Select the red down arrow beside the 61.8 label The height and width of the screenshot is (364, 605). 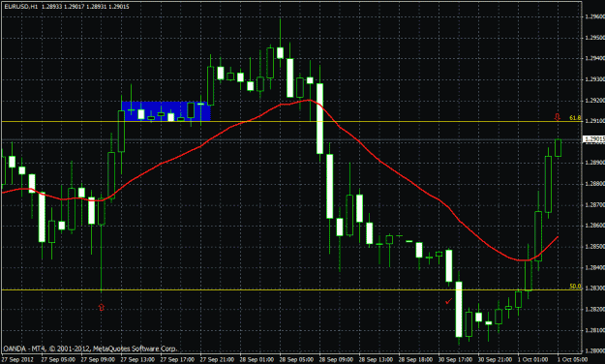pos(558,116)
